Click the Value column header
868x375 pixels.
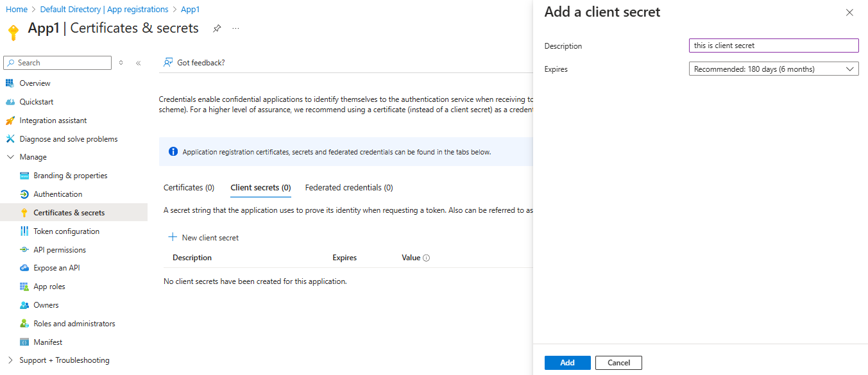point(411,258)
